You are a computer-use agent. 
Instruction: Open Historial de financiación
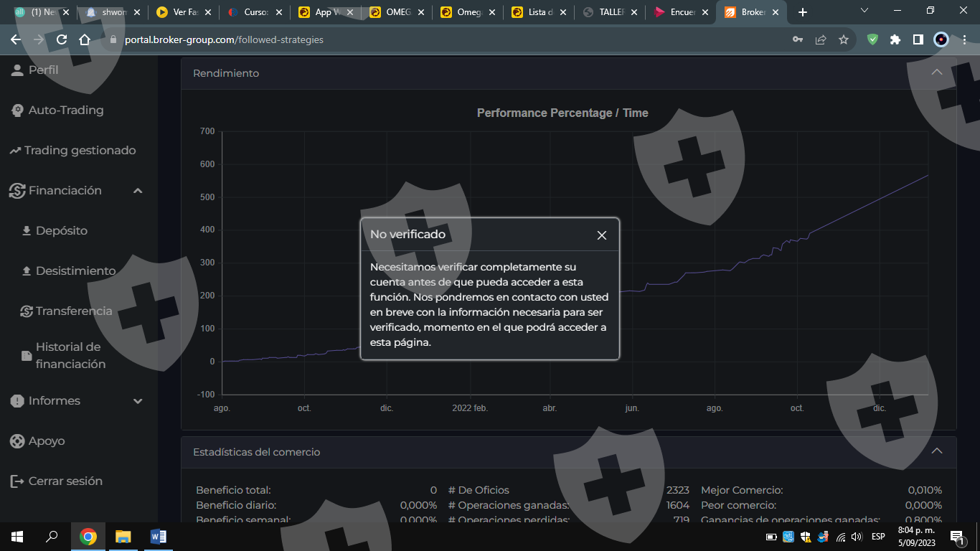70,356
